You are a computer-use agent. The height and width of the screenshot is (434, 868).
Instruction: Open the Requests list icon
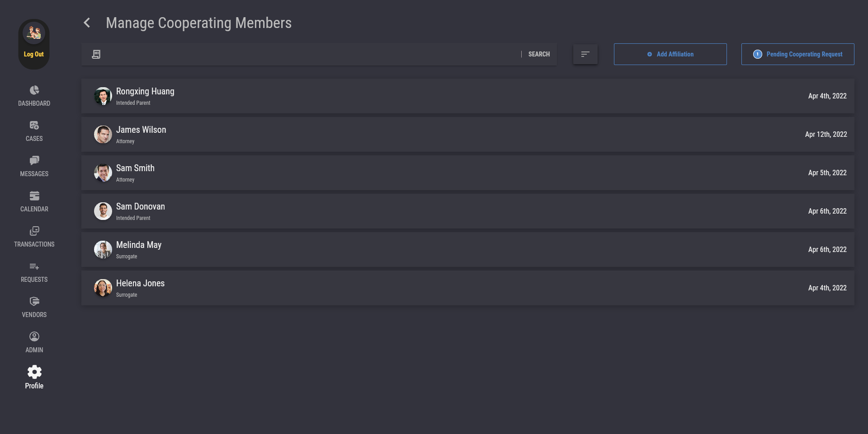pyautogui.click(x=34, y=266)
